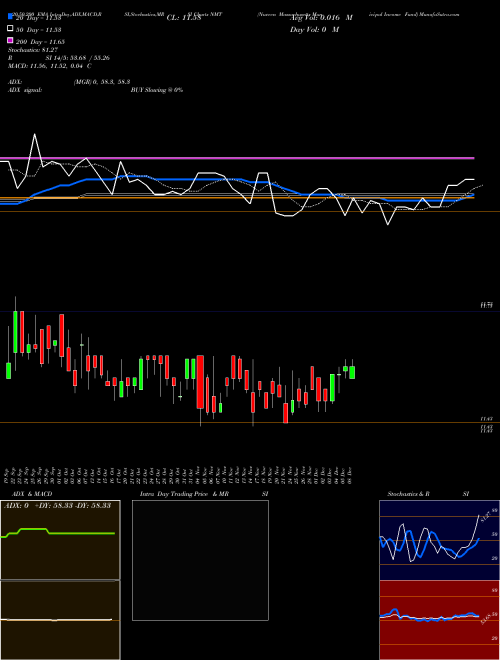Click the red RSI chart panel
Screen dimensions: 500x660
[x=439, y=620]
